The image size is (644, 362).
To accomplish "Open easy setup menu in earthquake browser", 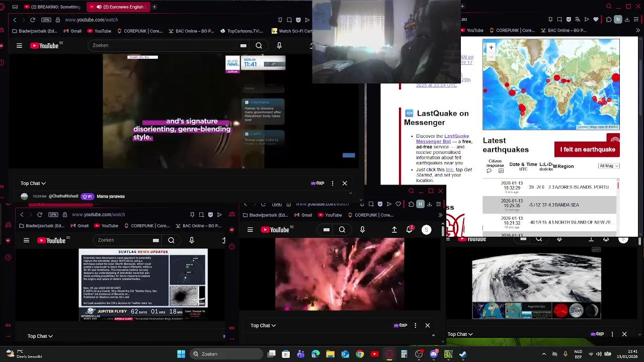I will [636, 20].
